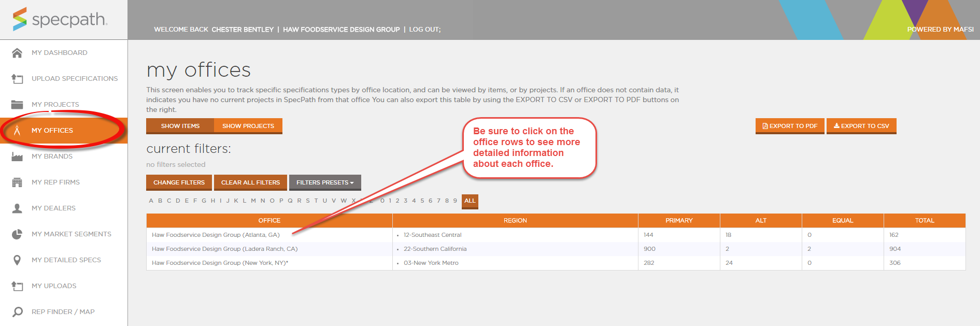Open Haw Foodservice Design Group (New York, NY) row
This screenshot has height=326, width=980.
pyautogui.click(x=556, y=263)
